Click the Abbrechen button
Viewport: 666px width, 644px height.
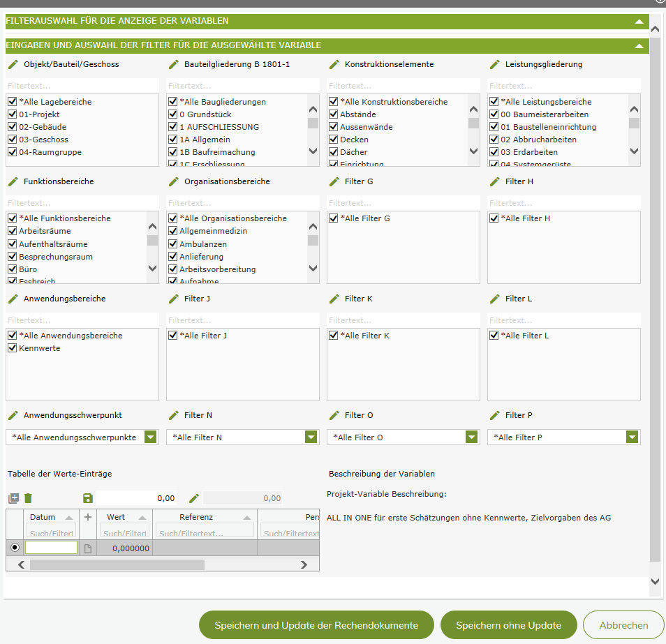(x=623, y=625)
